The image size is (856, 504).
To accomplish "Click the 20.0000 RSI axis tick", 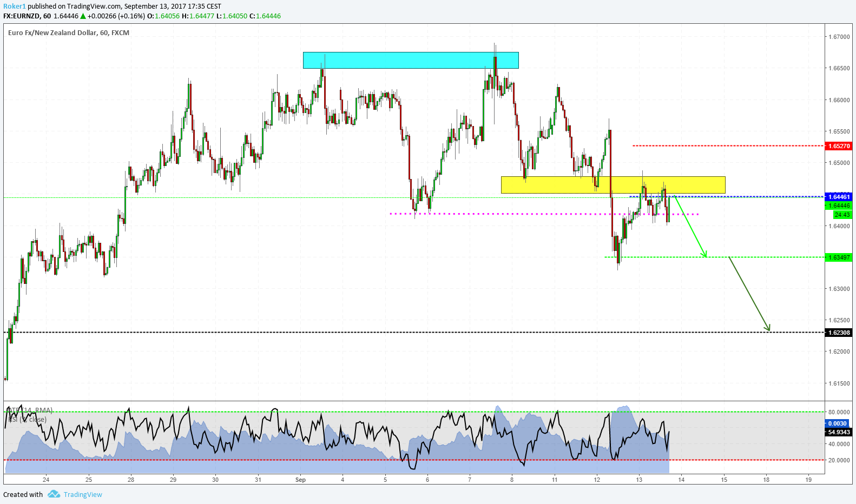I will click(x=839, y=460).
